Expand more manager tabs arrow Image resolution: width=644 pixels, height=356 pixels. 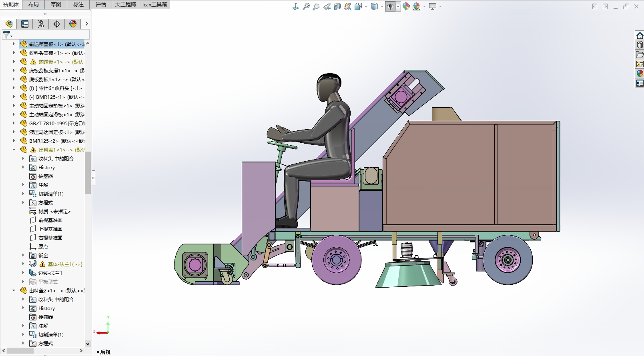[x=86, y=24]
